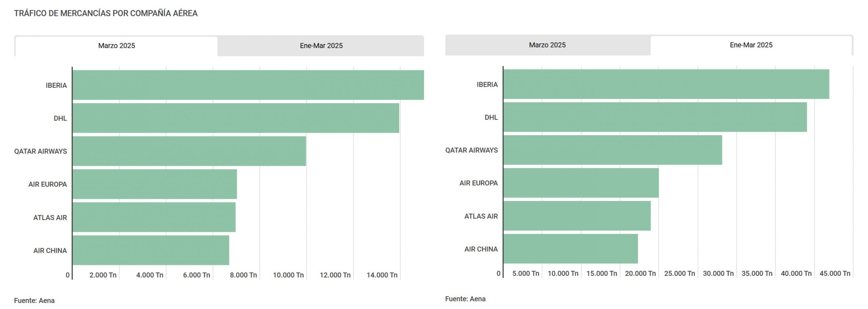Click the AIR CHINA bar in the left chart
This screenshot has width=868, height=309.
151,250
